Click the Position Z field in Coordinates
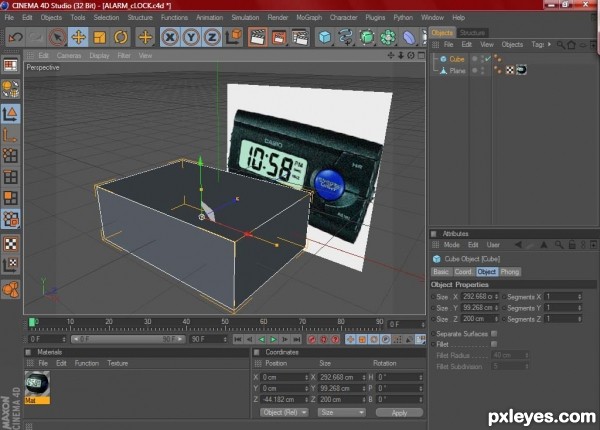The height and width of the screenshot is (430, 600). click(284, 399)
